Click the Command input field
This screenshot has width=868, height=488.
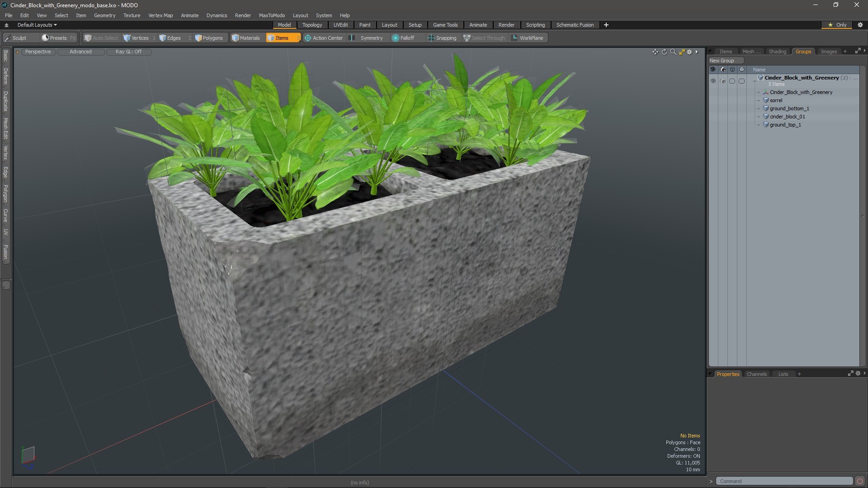pos(784,481)
